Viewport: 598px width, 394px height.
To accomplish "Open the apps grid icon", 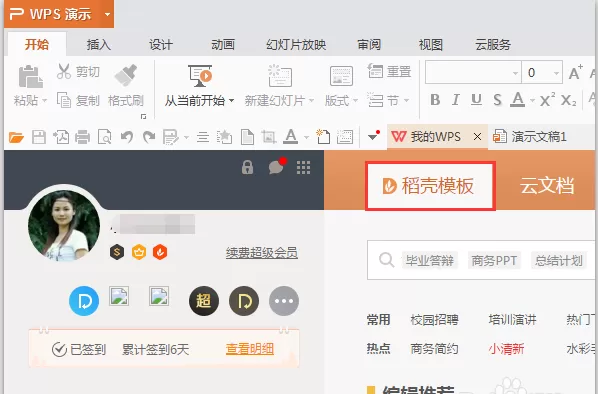I will pos(304,167).
